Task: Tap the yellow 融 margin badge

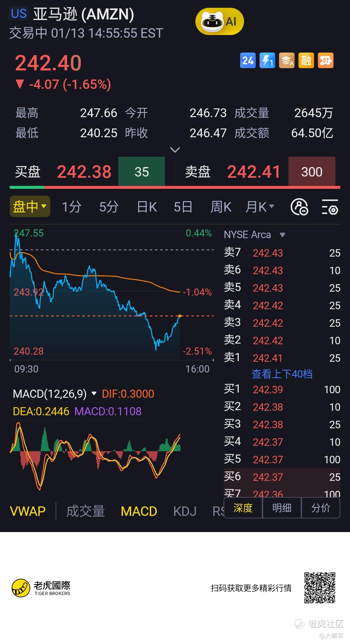Action: click(x=306, y=61)
